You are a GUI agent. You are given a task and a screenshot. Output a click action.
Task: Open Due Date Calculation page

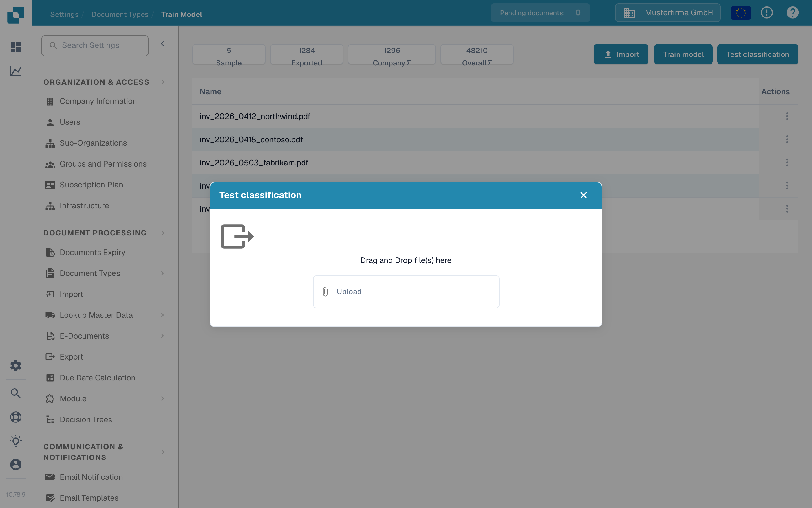pos(97,378)
